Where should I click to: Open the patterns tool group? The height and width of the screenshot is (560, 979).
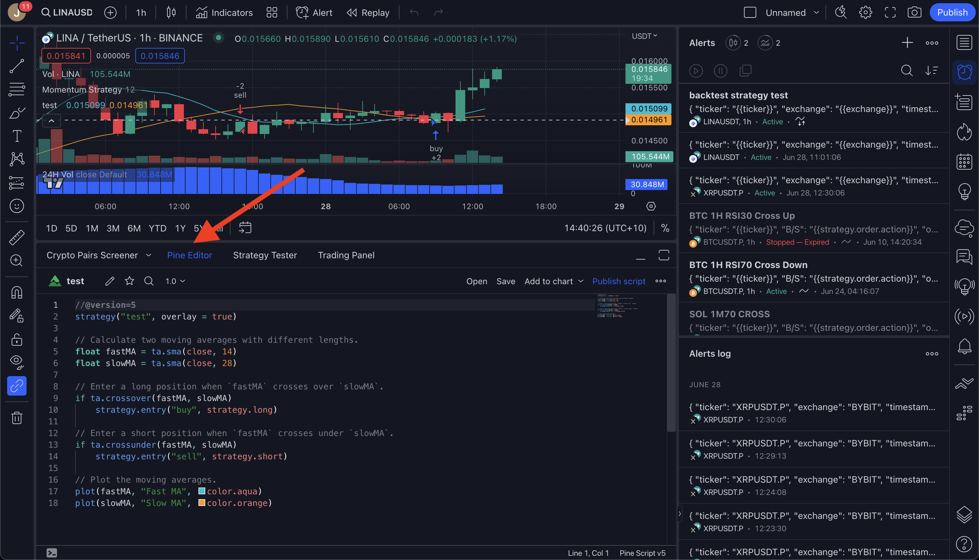click(17, 159)
